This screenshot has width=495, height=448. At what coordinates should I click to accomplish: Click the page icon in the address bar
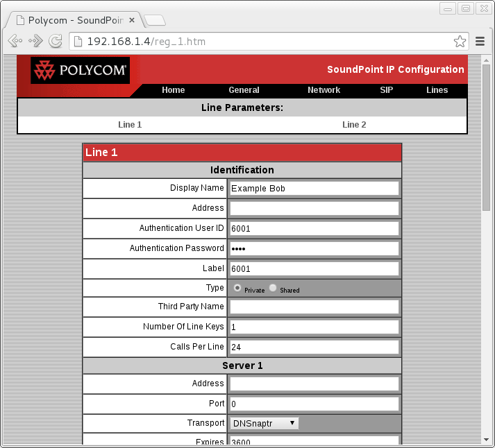pos(78,42)
